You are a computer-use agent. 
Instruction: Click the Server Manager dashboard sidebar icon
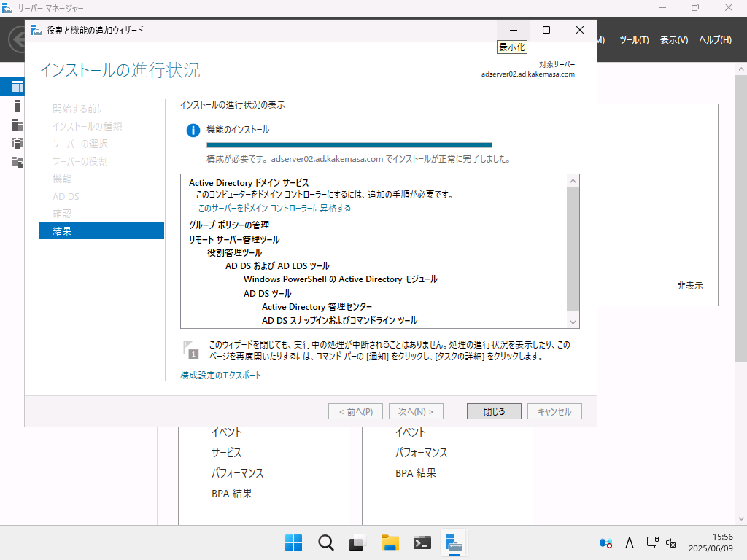17,87
